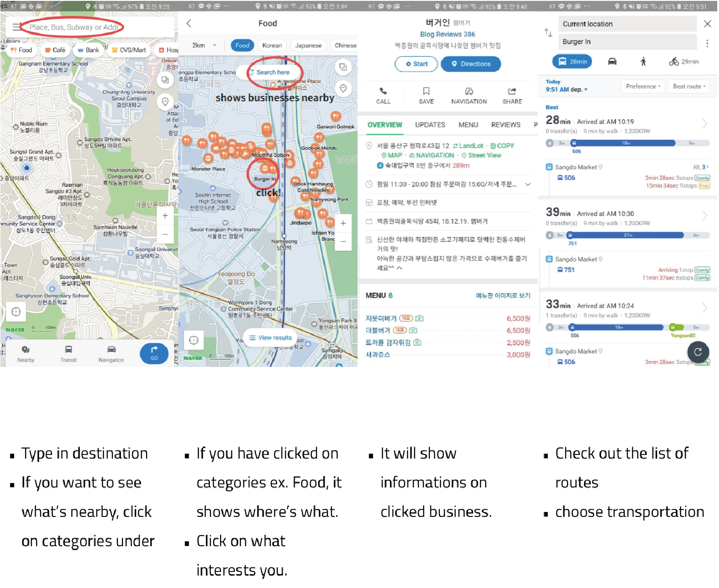Switch to OVERVIEW tab

385,125
